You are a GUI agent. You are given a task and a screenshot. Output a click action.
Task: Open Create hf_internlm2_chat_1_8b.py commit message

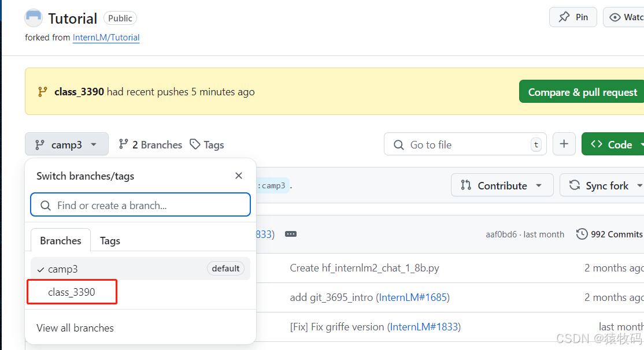364,268
